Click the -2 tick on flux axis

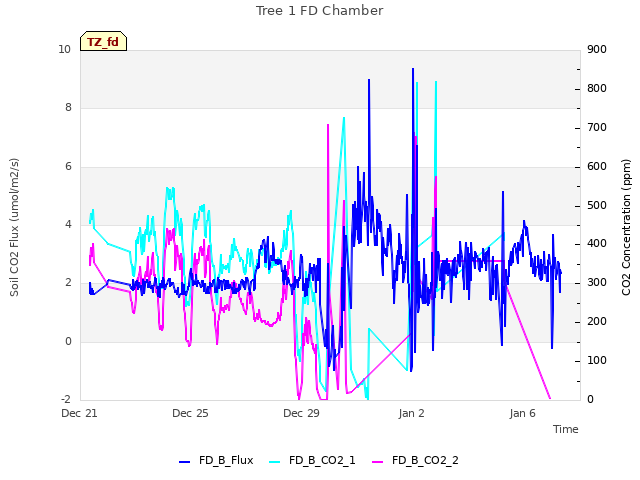pyautogui.click(x=66, y=399)
